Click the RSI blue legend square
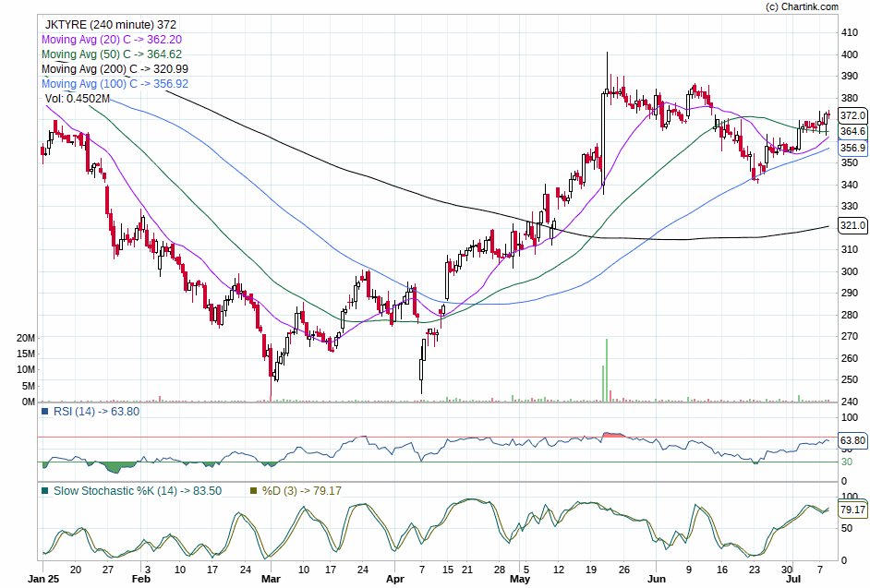Screen dimensions: 870x588 tap(45, 412)
